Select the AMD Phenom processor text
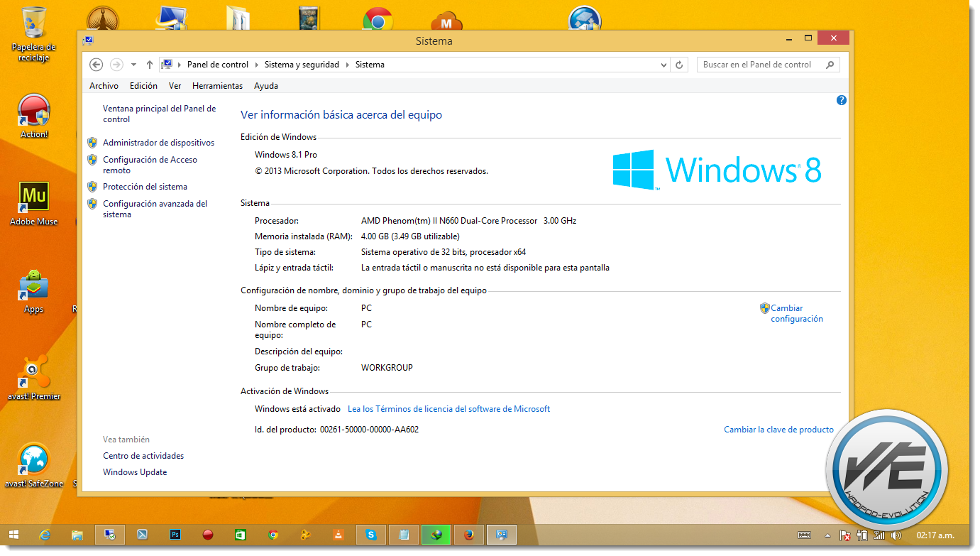The image size is (980, 556). 468,221
